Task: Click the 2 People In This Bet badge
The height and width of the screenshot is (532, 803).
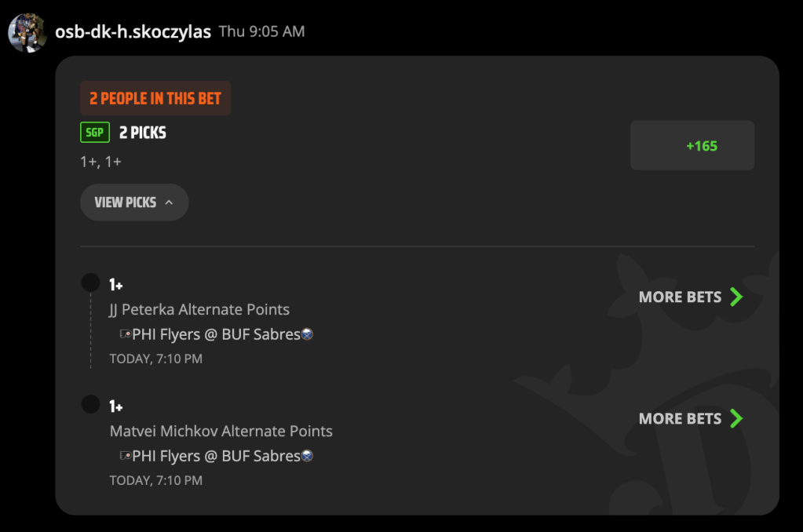Action: point(155,98)
